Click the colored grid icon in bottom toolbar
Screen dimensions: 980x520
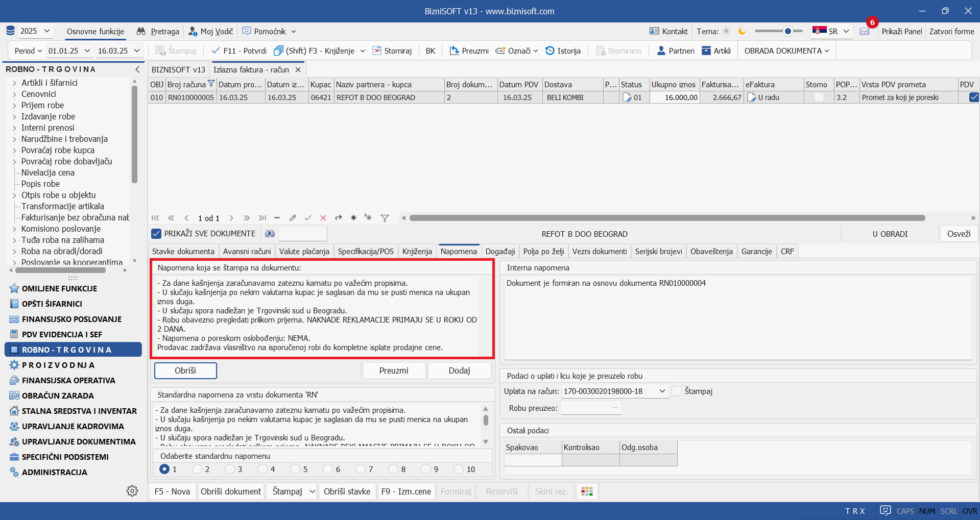(x=587, y=491)
